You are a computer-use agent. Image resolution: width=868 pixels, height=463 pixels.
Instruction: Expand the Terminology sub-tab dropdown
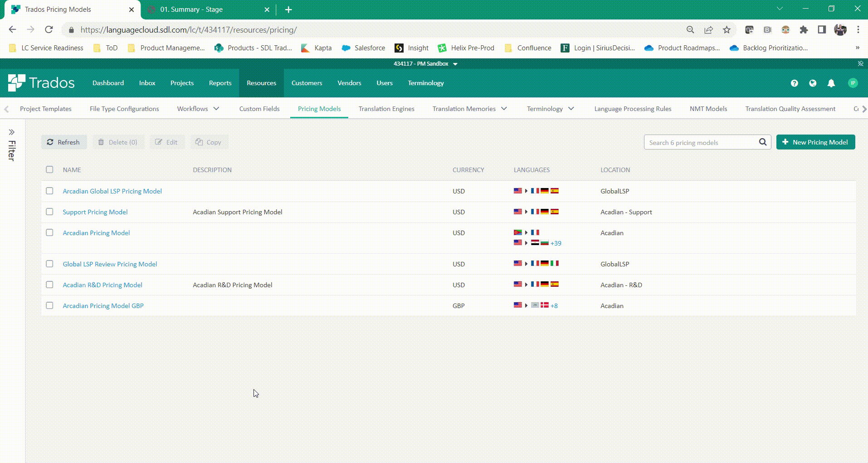click(x=571, y=109)
